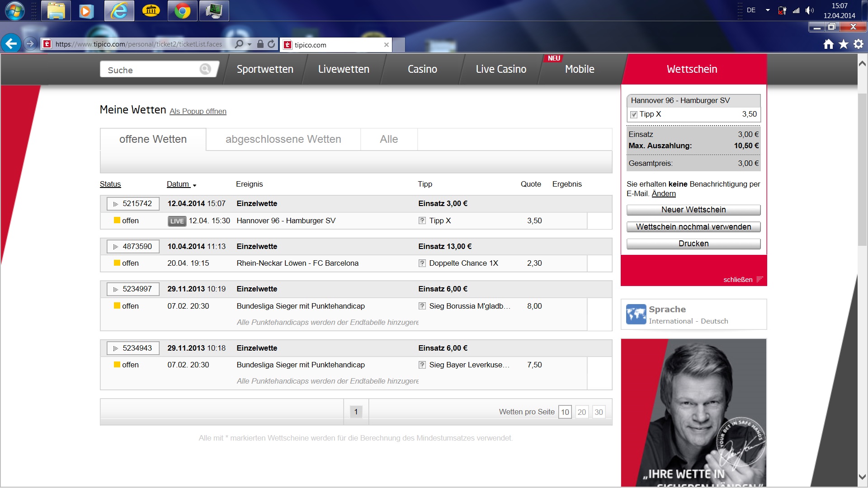
Task: Open the language bar dropdown arrow in tray
Action: coord(768,10)
